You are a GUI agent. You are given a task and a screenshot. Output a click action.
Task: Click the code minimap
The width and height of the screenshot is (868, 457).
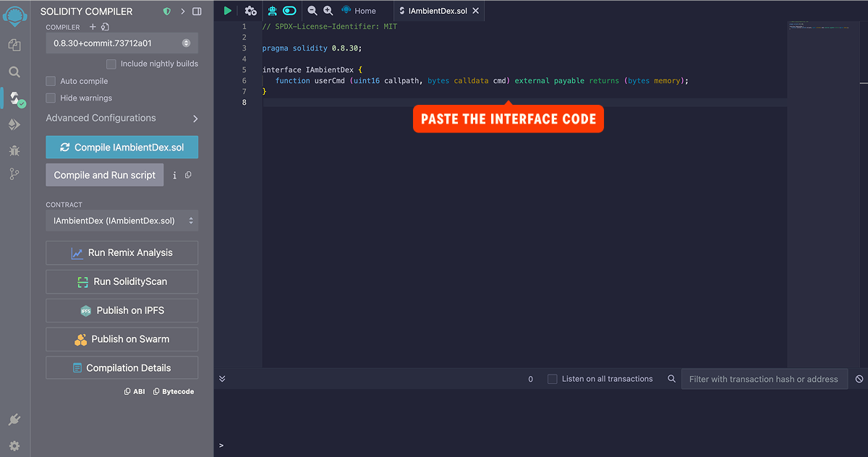point(822,27)
